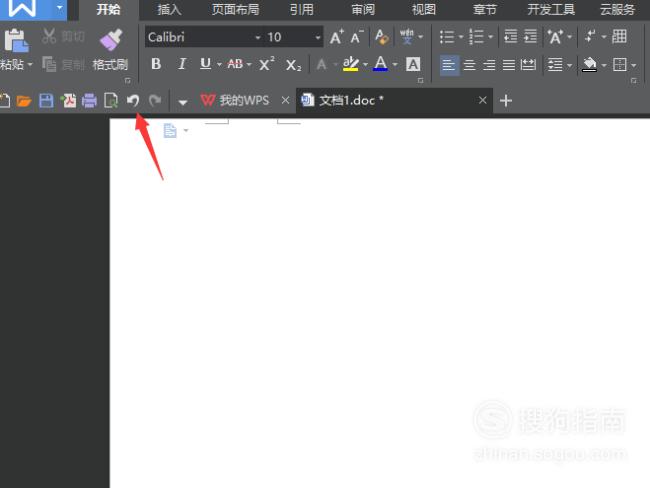Screen dimensions: 650x488
Task: Click the Format Painter brush icon
Action: 111,41
